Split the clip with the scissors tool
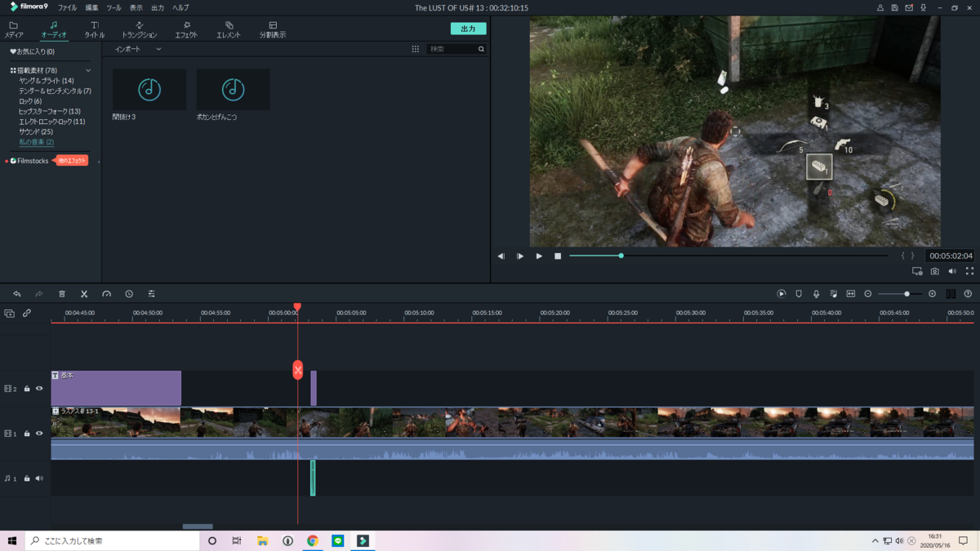980x551 pixels. click(84, 294)
